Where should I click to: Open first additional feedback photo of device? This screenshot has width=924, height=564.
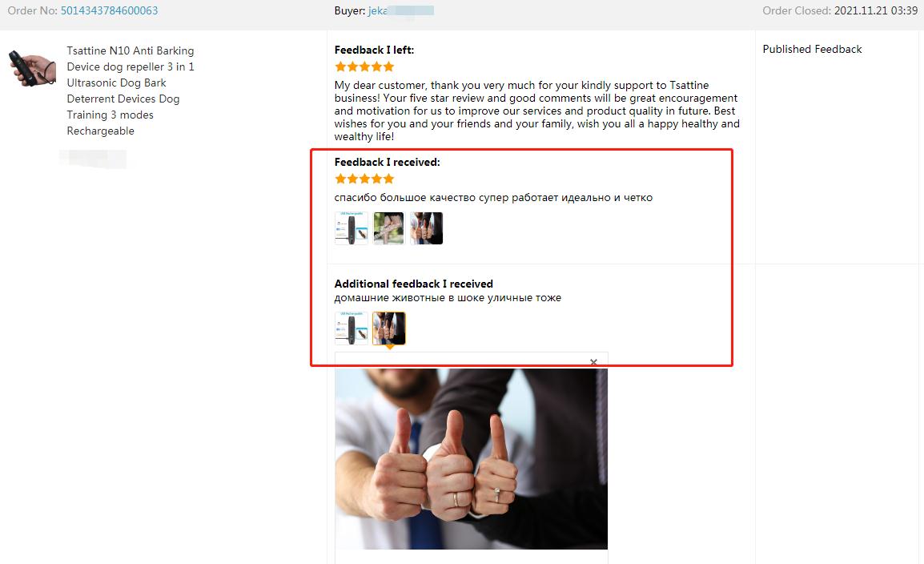[352, 328]
